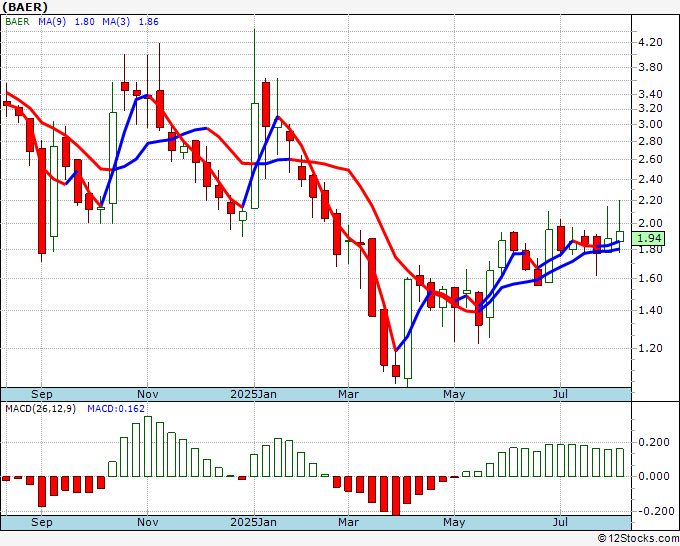
Task: Click 2025Jan on the MACD date axis
Action: pyautogui.click(x=253, y=522)
